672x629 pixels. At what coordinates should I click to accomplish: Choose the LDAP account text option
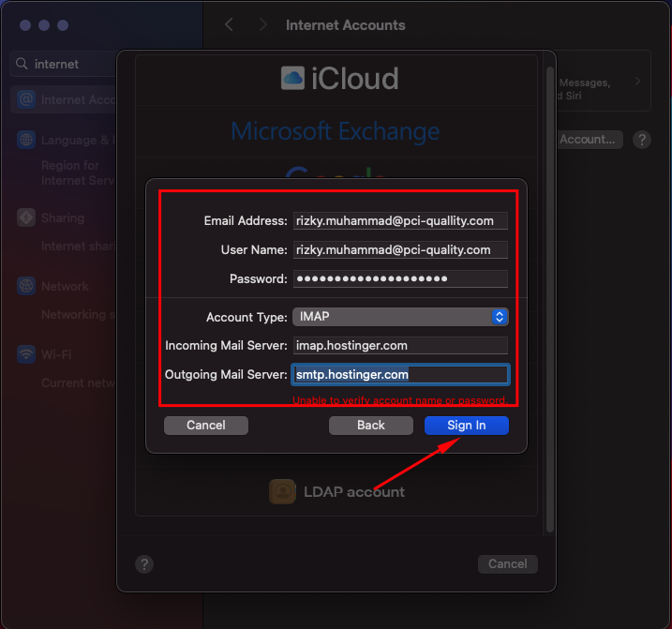click(354, 492)
